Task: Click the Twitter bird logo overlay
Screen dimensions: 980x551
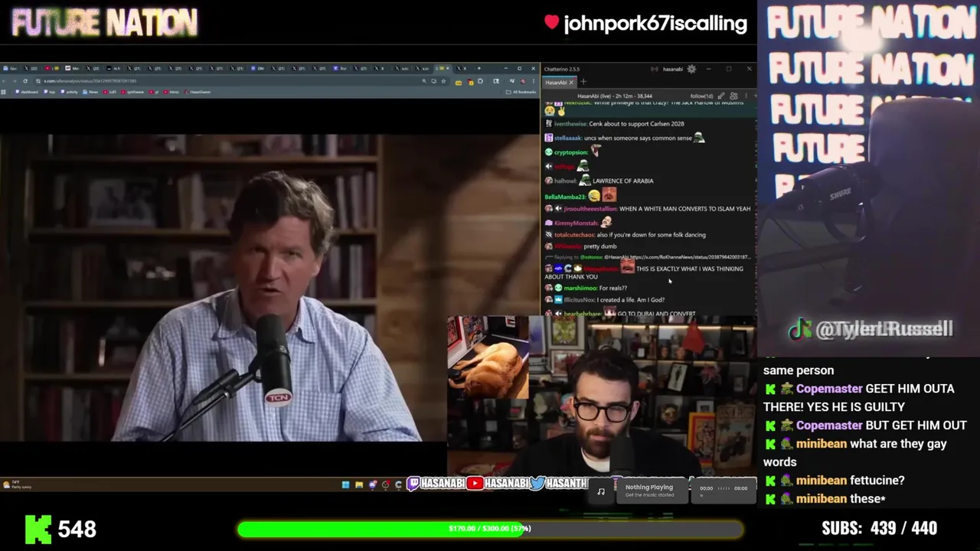Action: (538, 484)
